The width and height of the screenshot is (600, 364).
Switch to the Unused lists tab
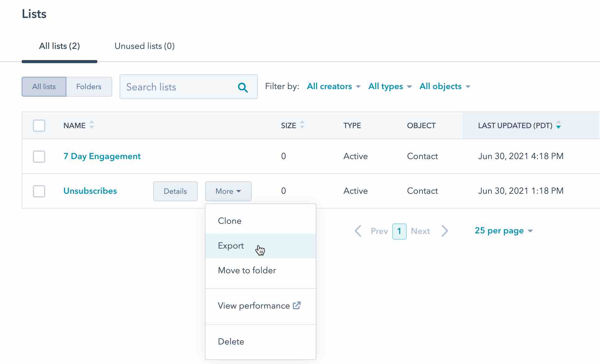pos(144,46)
